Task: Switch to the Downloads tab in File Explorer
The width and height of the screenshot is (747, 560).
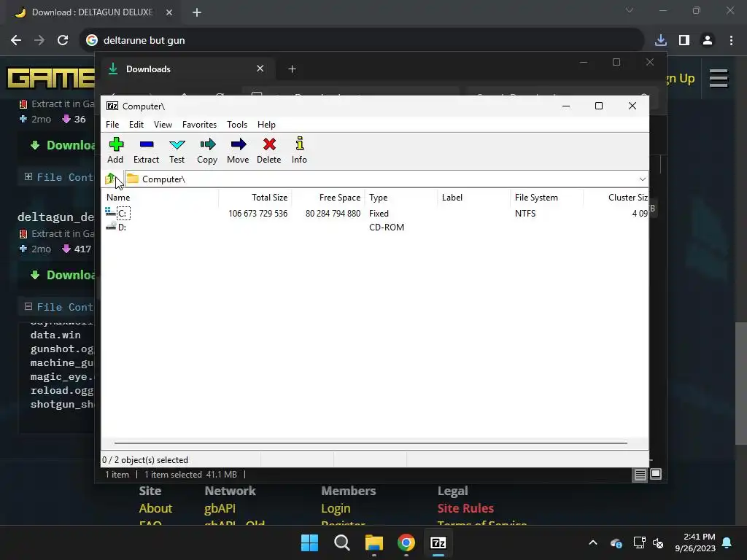Action: coord(186,69)
